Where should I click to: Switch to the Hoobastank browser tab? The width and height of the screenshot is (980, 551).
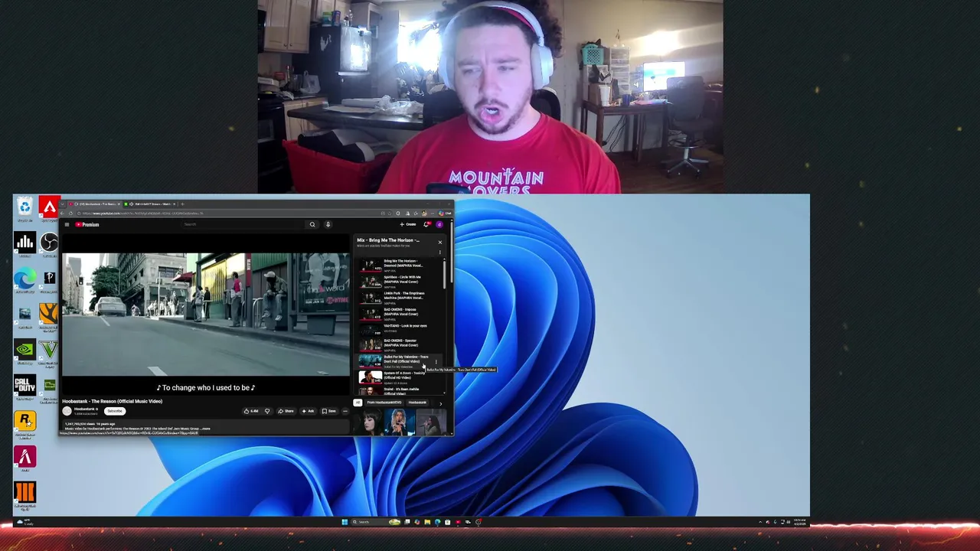pyautogui.click(x=93, y=204)
